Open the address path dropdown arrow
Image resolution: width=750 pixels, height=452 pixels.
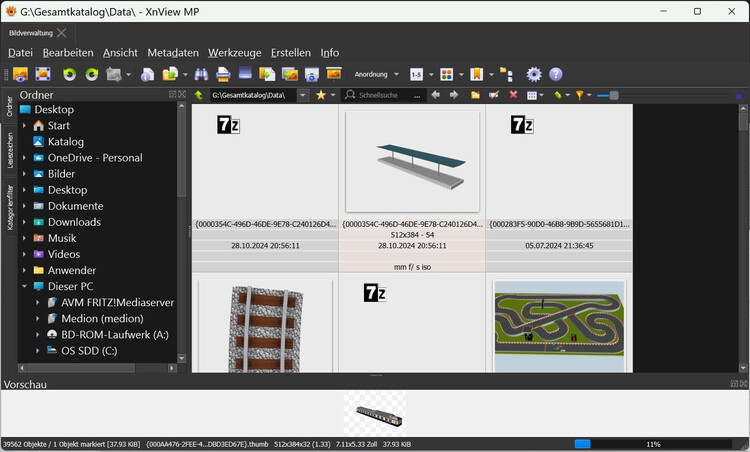click(x=303, y=95)
